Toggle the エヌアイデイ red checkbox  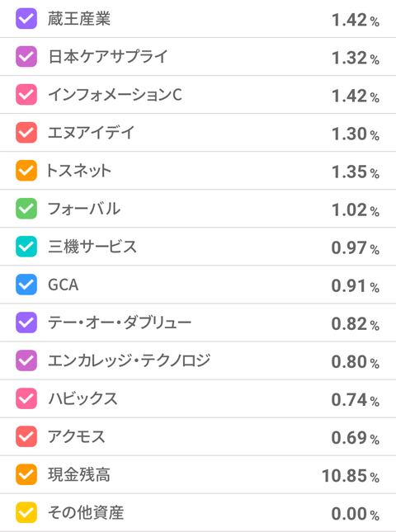click(x=26, y=133)
